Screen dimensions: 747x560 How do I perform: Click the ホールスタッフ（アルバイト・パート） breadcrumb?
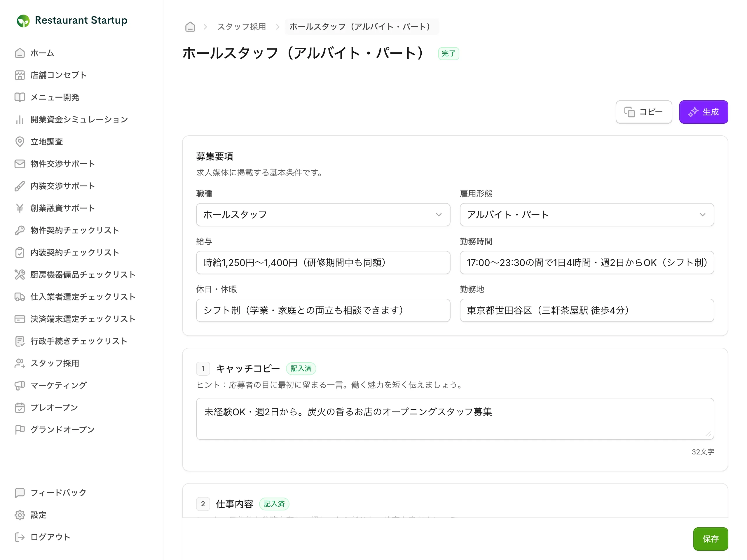[x=361, y=27]
